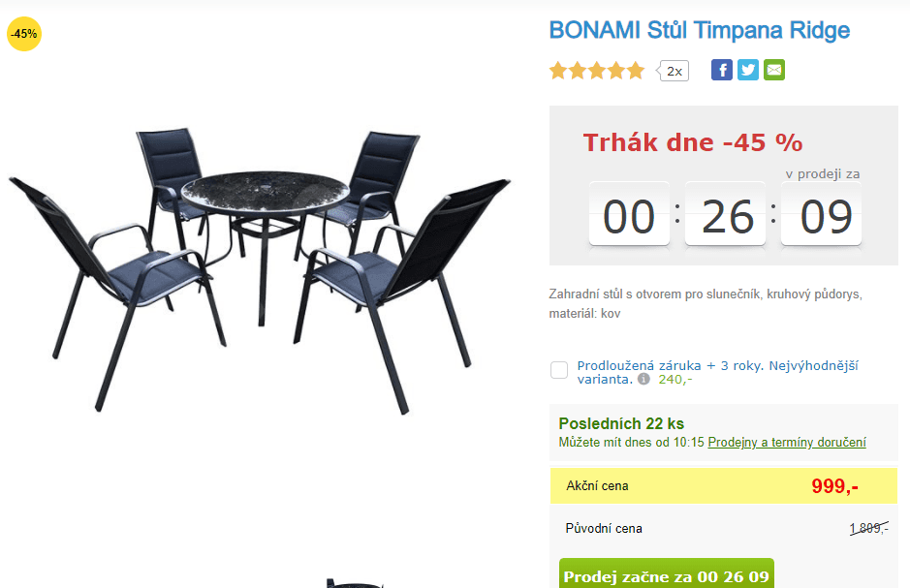Send product via green email icon
Viewport: 910px width, 588px height.
click(x=773, y=70)
